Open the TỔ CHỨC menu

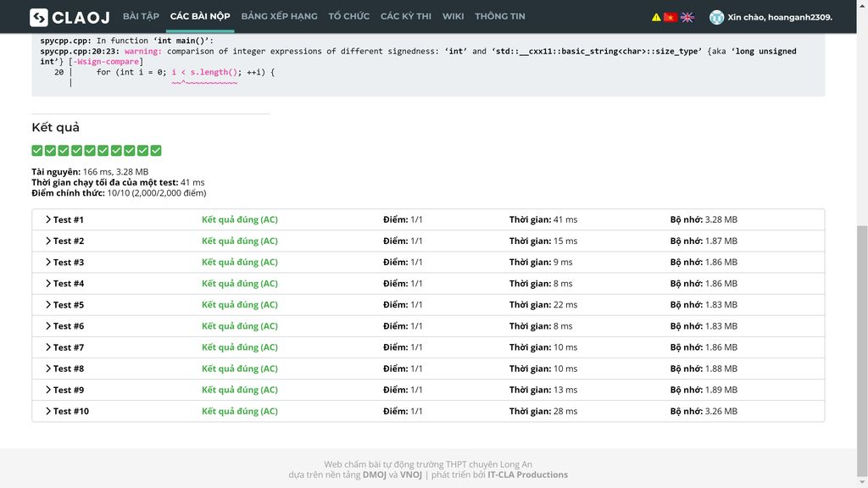(348, 17)
